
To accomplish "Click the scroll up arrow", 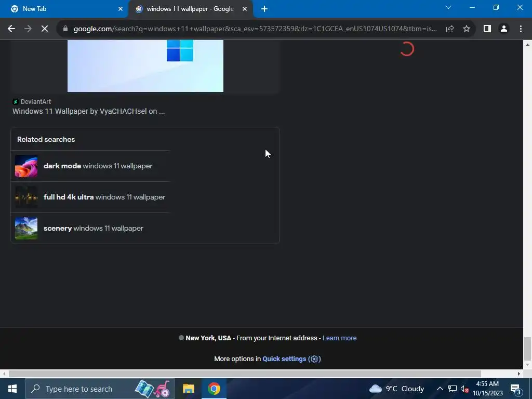I will coord(527,45).
